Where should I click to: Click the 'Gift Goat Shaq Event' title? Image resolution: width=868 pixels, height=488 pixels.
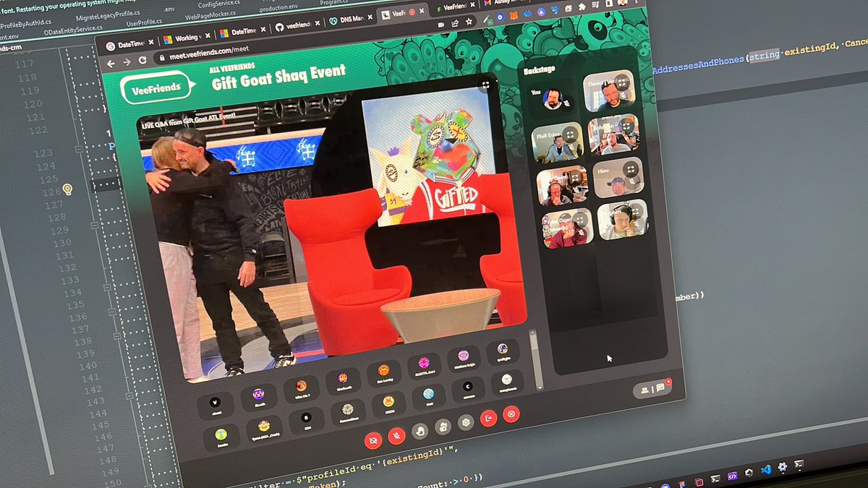(278, 77)
